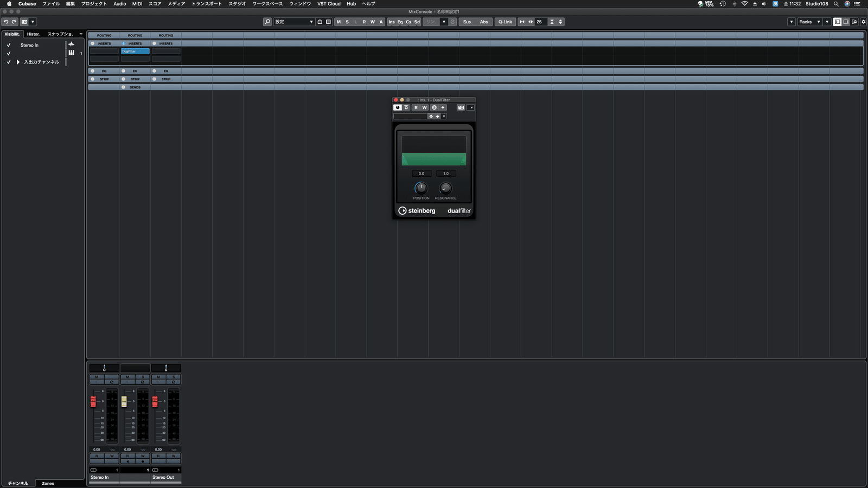Open the link group dropdown arrow
The image size is (868, 488).
[444, 22]
